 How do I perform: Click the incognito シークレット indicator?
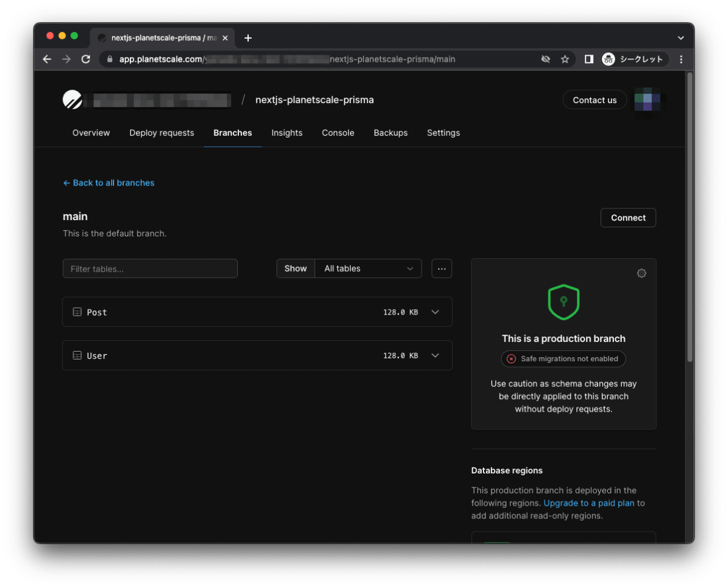(x=635, y=59)
